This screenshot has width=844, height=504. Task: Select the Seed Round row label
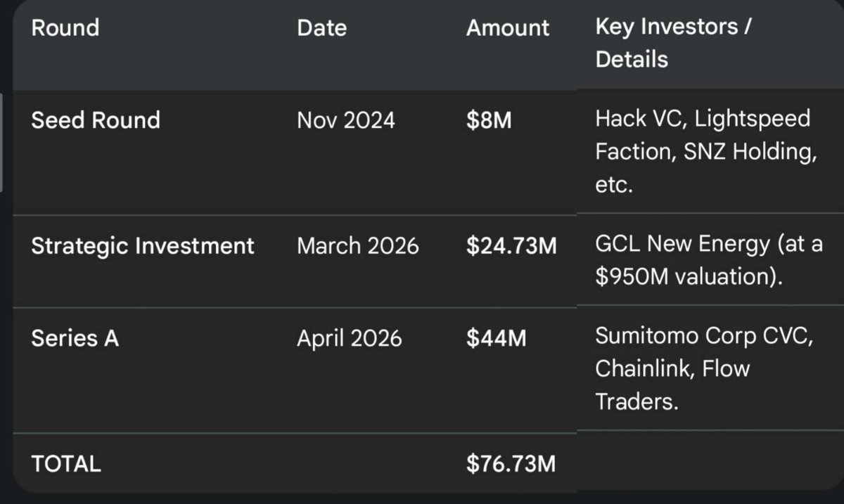[96, 120]
